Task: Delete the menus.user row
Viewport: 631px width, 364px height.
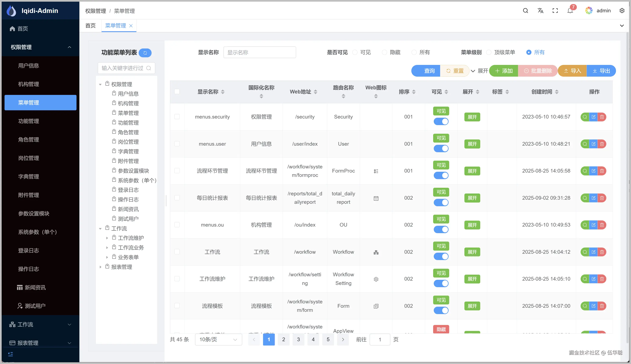Action: click(602, 144)
